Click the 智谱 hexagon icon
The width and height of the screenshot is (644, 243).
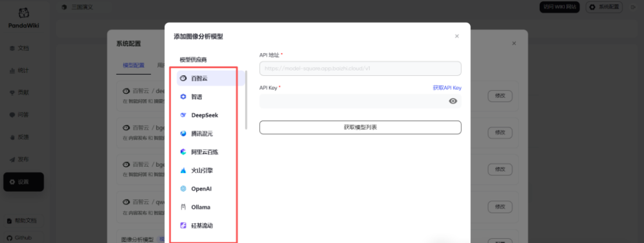[183, 97]
